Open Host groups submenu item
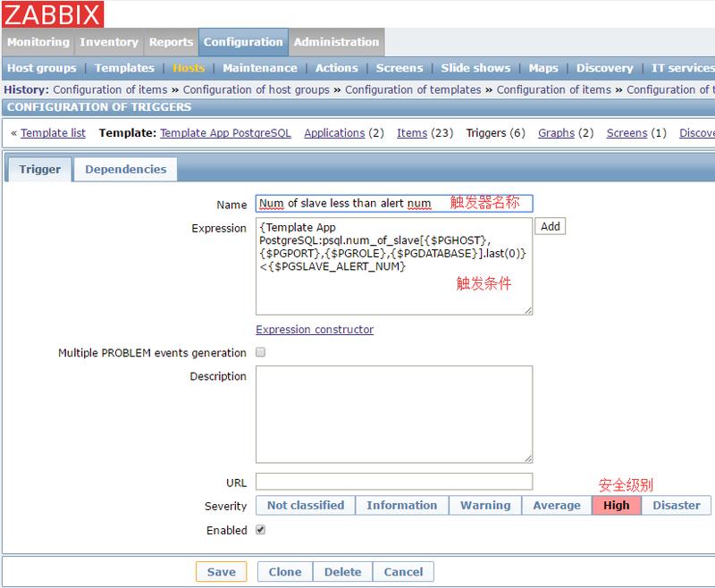The image size is (715, 588). tap(39, 68)
